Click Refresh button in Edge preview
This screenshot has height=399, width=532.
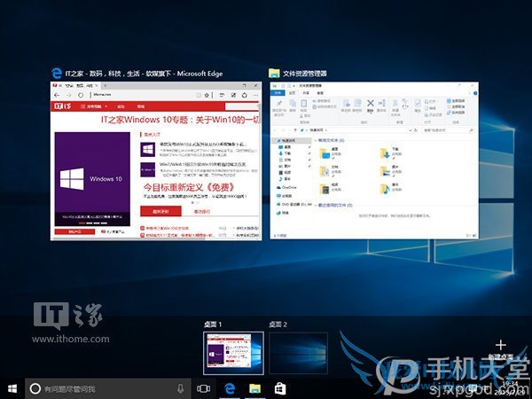pyautogui.click(x=81, y=96)
